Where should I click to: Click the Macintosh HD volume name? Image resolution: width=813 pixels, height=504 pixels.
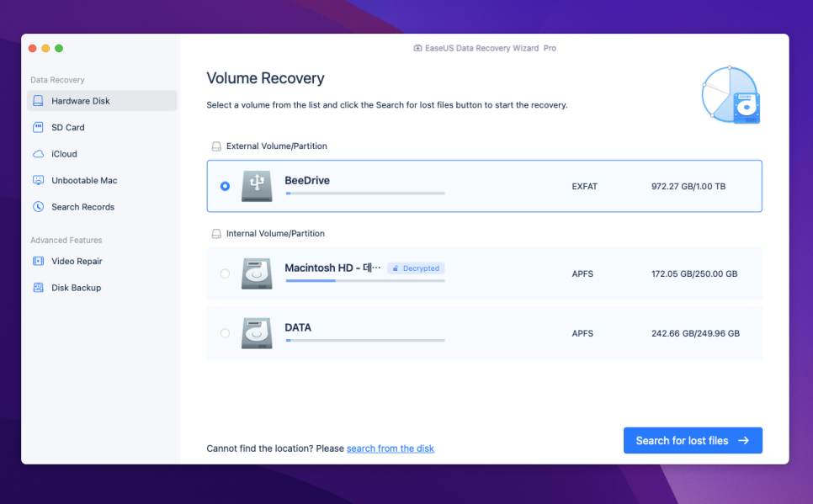point(332,268)
